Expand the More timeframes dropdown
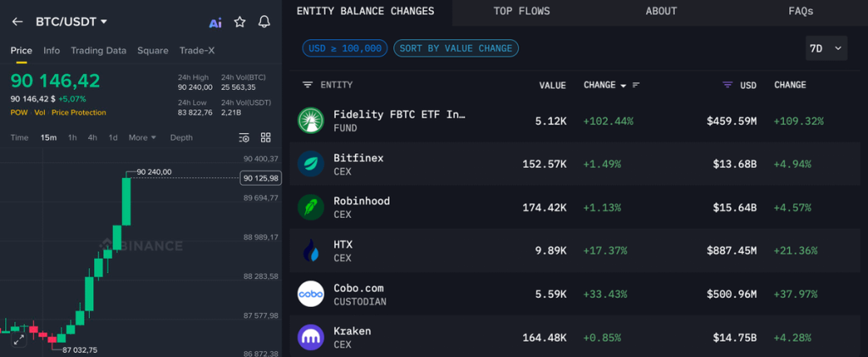Screen dimensions: 868x357 click(142, 137)
